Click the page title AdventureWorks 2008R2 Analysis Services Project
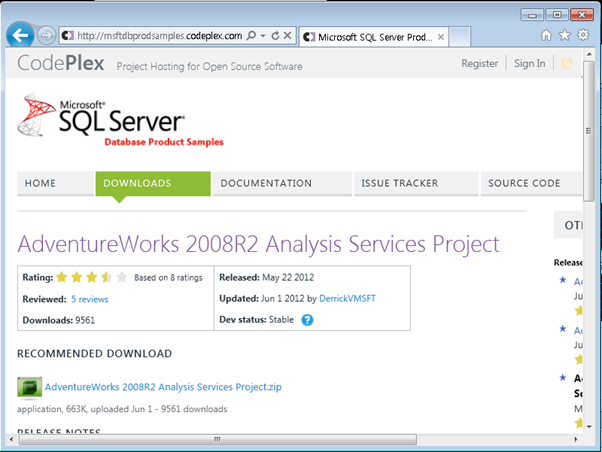 (258, 243)
